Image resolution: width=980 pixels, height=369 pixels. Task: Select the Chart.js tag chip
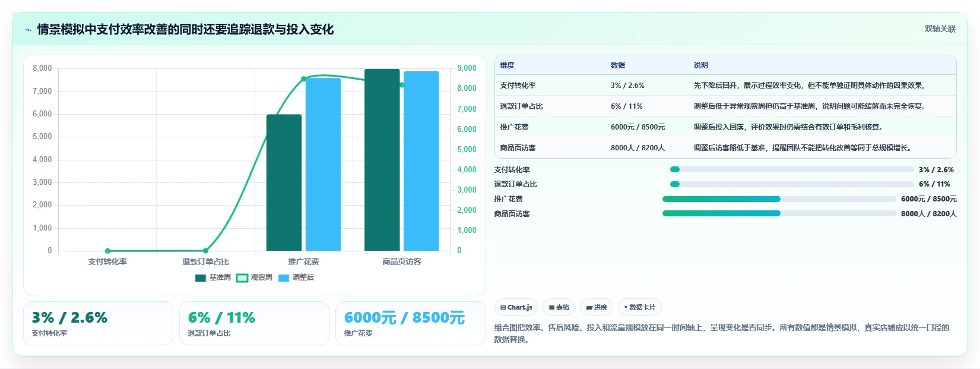pyautogui.click(x=516, y=307)
